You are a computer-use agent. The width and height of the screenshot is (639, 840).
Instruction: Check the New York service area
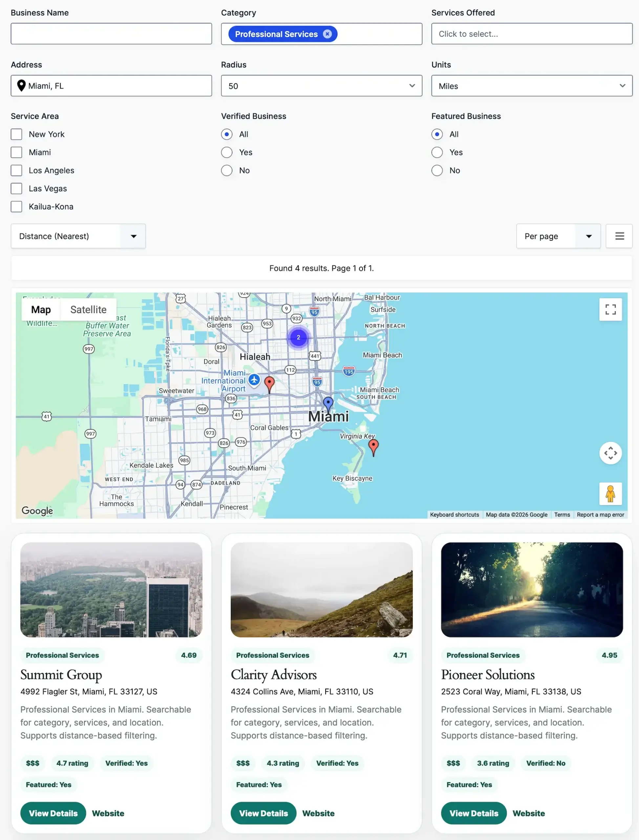pos(16,134)
